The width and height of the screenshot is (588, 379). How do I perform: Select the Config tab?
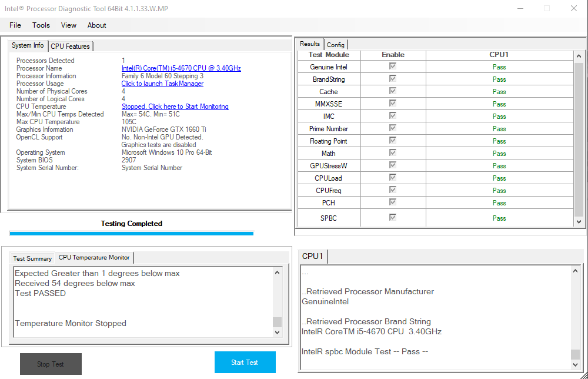[x=336, y=45]
